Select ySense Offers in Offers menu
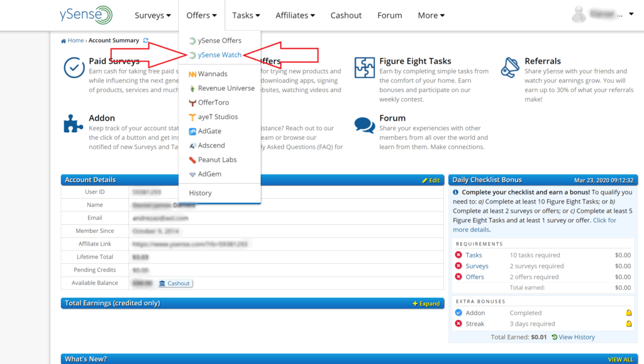The width and height of the screenshot is (644, 364). 219,41
